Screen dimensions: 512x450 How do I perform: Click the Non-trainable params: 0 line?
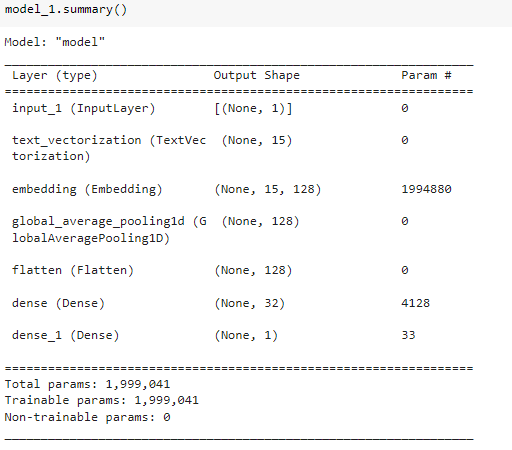pyautogui.click(x=87, y=417)
